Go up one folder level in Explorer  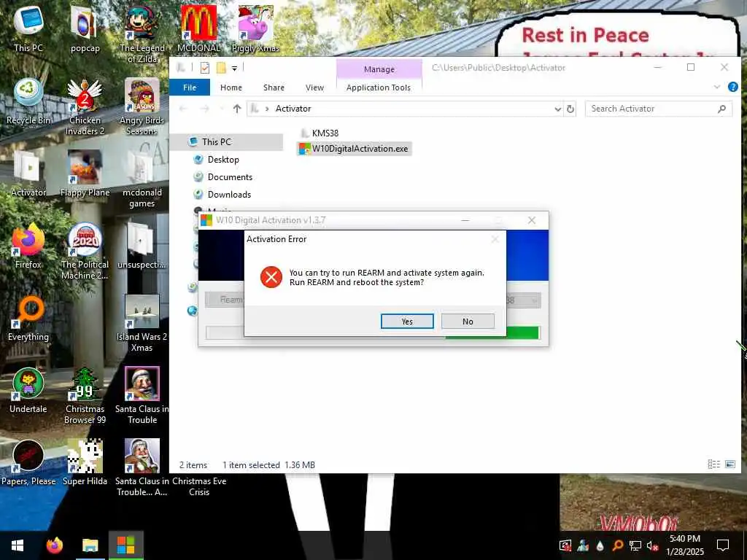click(237, 109)
